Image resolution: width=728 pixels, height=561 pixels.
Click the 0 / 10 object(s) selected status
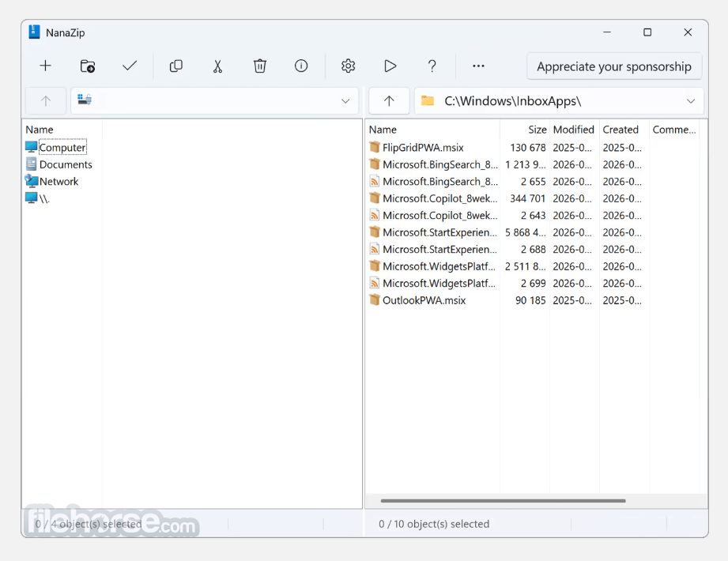click(434, 524)
